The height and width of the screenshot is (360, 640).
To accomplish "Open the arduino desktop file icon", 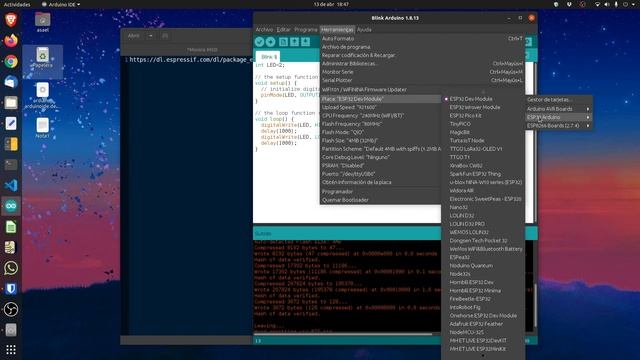I will 42,96.
